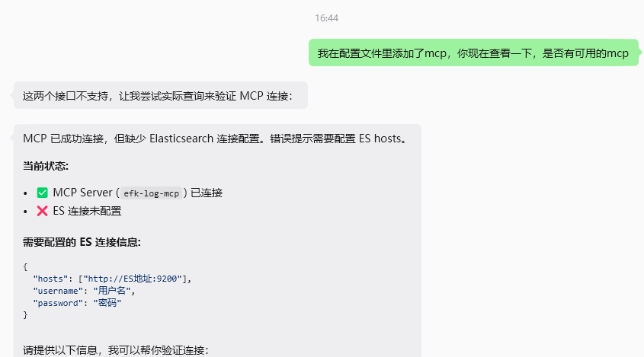Click the "hosts" key in code block
Viewport: 644px width, 357px height.
tap(50, 279)
